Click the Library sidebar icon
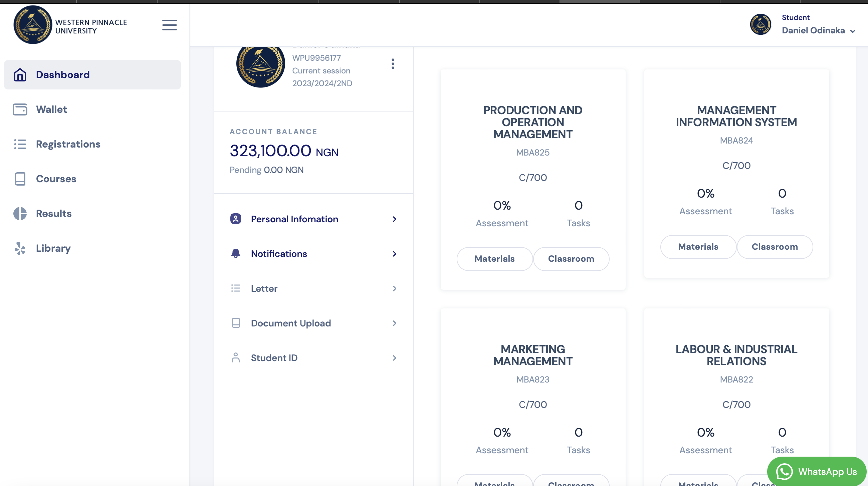This screenshot has height=486, width=868. 20,248
